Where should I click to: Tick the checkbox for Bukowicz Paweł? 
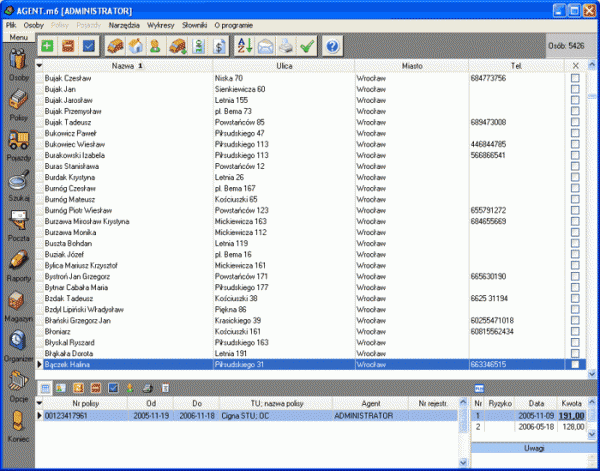(x=575, y=133)
